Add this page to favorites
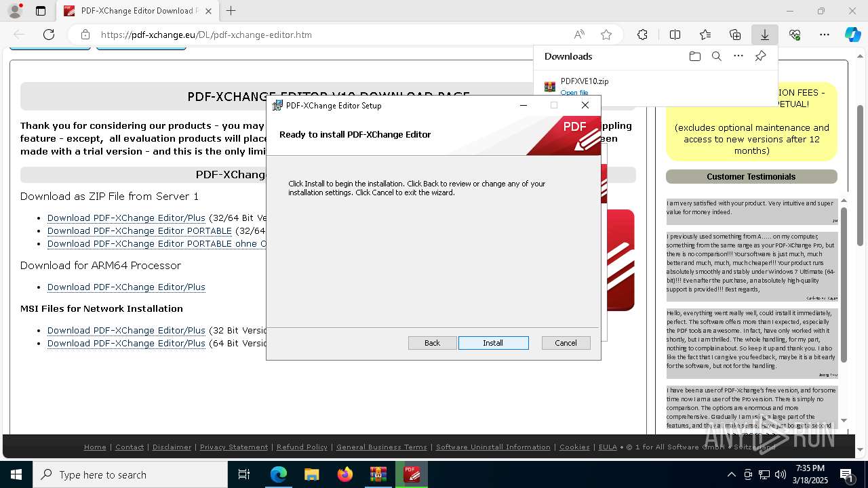The height and width of the screenshot is (488, 868). click(606, 35)
